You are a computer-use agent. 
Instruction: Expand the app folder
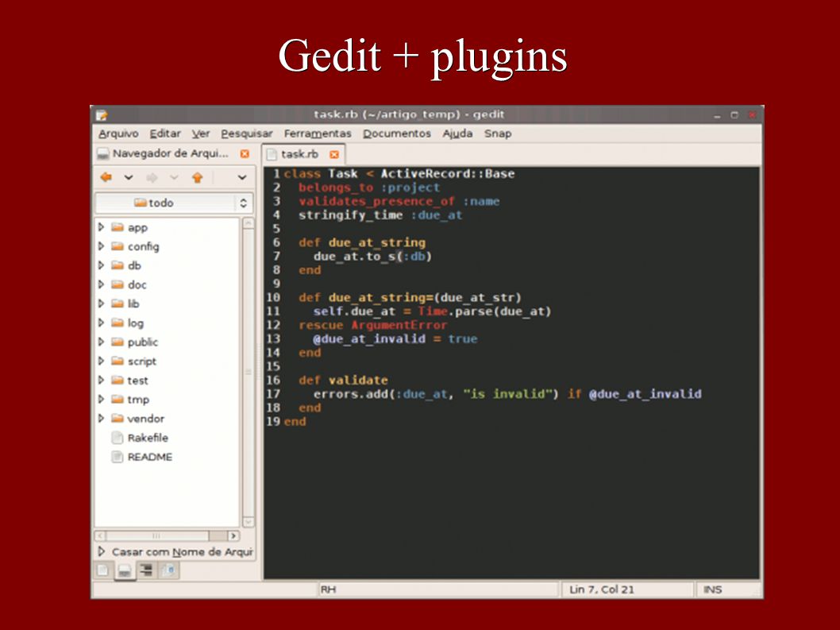point(102,227)
